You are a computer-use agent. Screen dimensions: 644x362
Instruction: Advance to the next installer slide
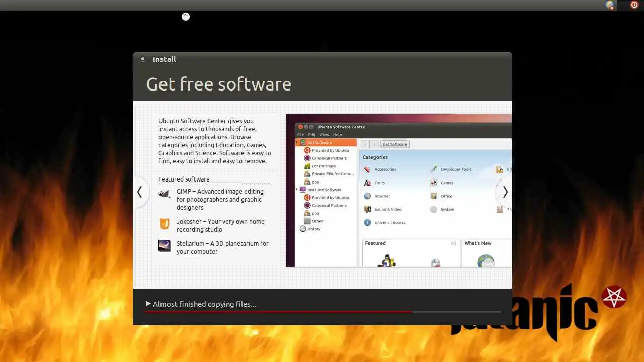click(x=505, y=192)
